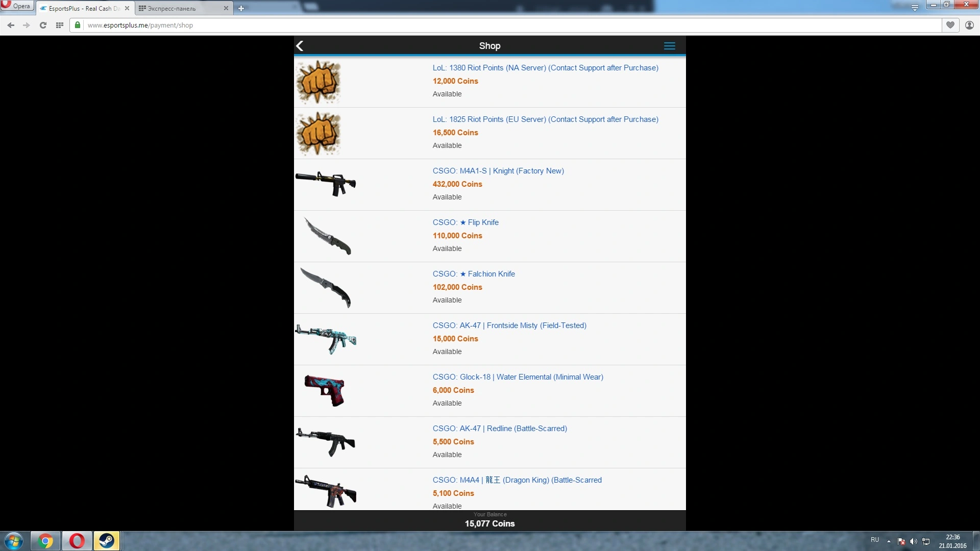
Task: Open M4A1-S Knight Factory New link
Action: point(498,171)
